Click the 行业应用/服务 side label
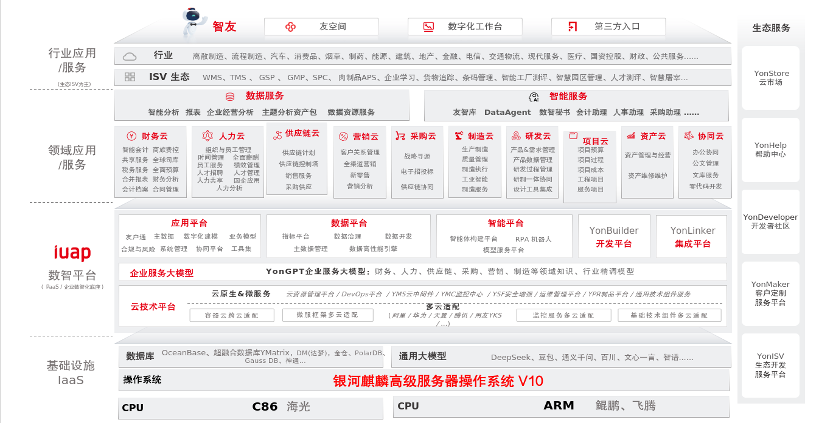Viewport: 834px width, 424px height. tap(72, 60)
